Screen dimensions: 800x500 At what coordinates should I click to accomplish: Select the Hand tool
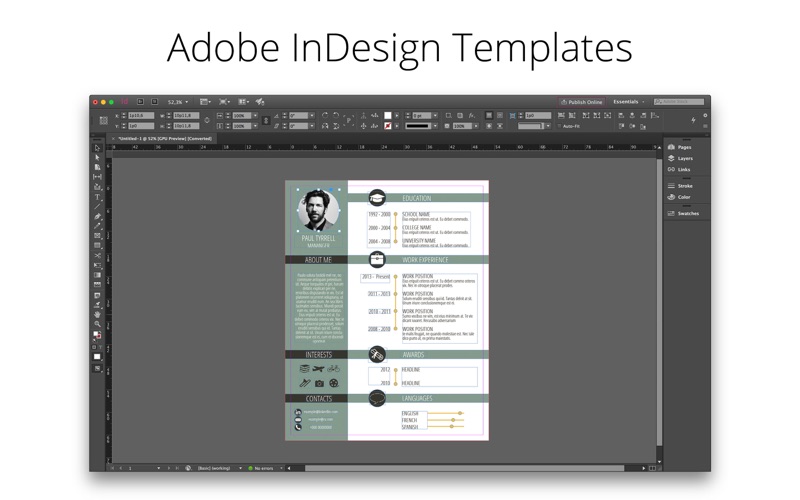(x=97, y=314)
